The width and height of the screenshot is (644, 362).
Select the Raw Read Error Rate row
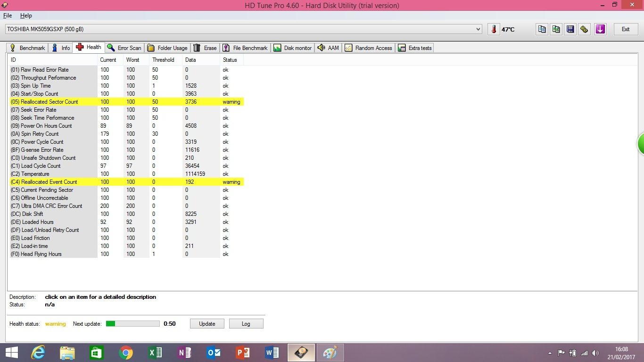[126, 70]
